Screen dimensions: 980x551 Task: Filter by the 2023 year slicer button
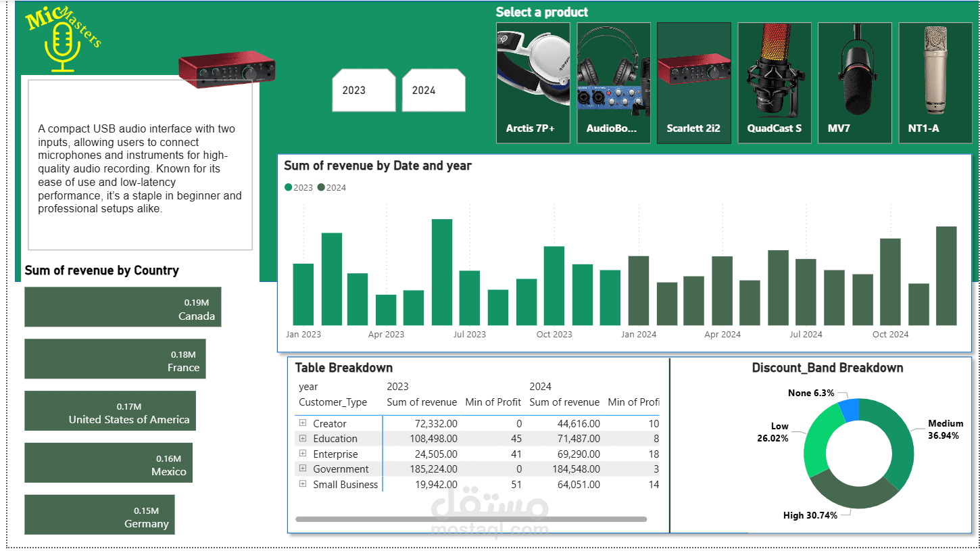point(364,90)
